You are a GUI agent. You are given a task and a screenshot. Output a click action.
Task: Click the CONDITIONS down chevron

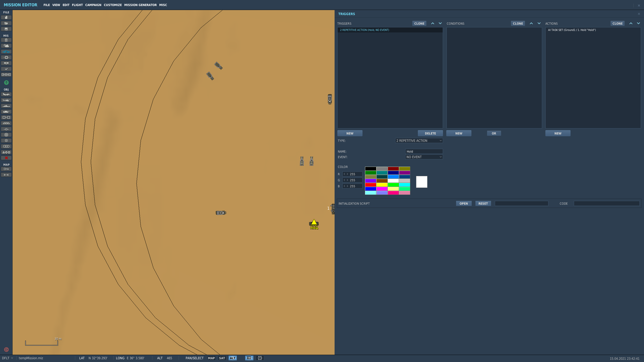pos(539,23)
